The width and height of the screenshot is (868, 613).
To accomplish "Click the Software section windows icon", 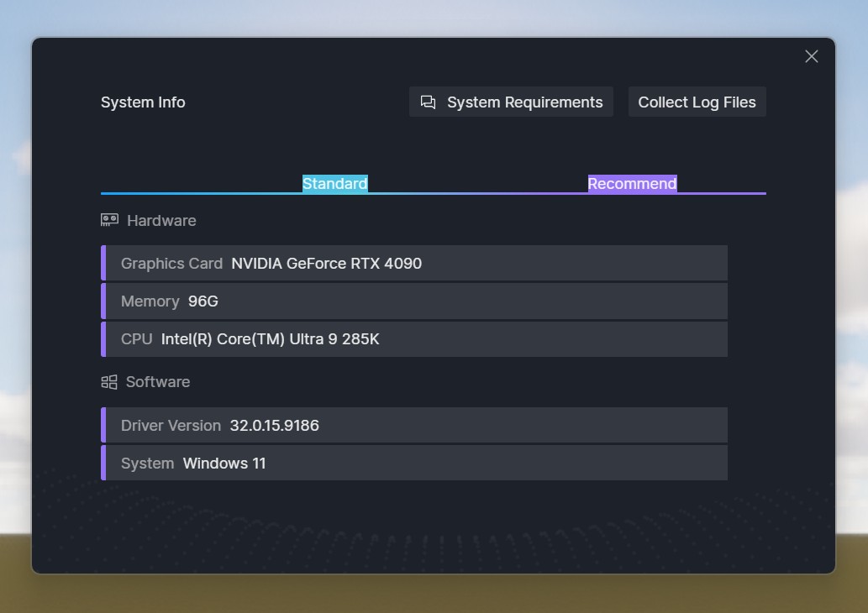I will pos(109,382).
